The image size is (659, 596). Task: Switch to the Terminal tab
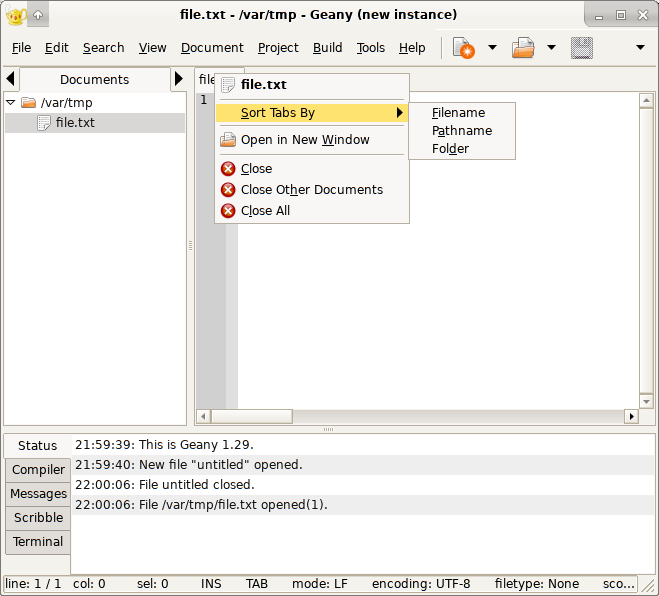[38, 542]
